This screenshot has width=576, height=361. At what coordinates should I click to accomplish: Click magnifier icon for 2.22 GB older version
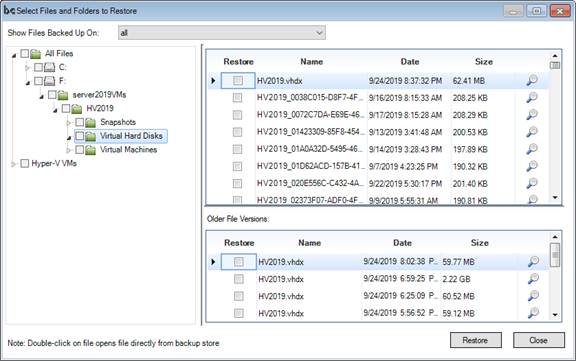533,279
